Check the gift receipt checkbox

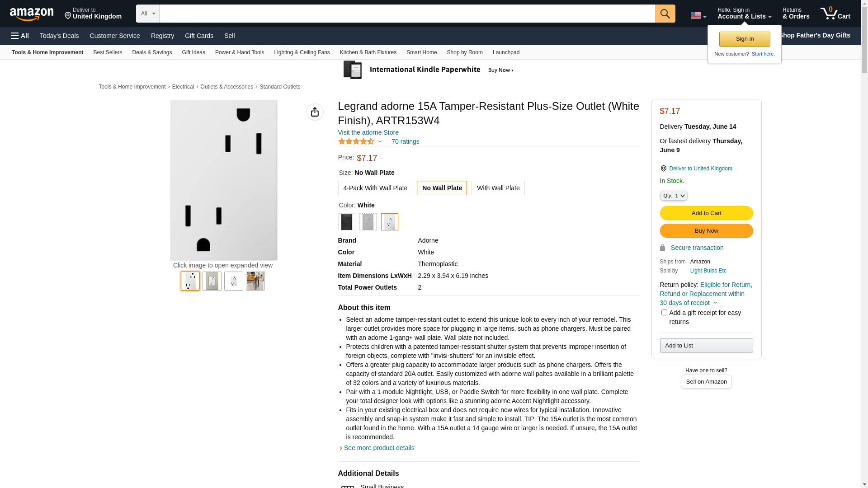[x=664, y=313]
